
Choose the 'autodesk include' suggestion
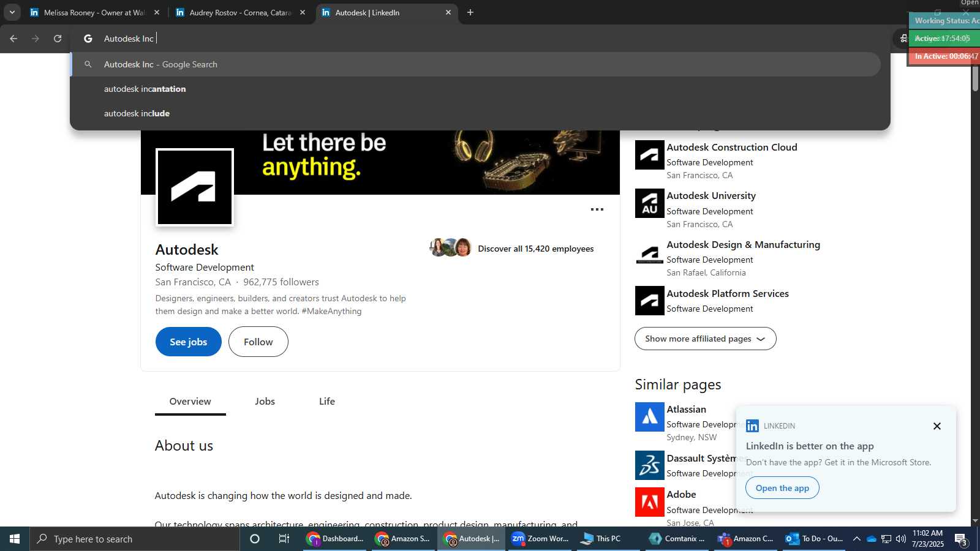point(476,113)
